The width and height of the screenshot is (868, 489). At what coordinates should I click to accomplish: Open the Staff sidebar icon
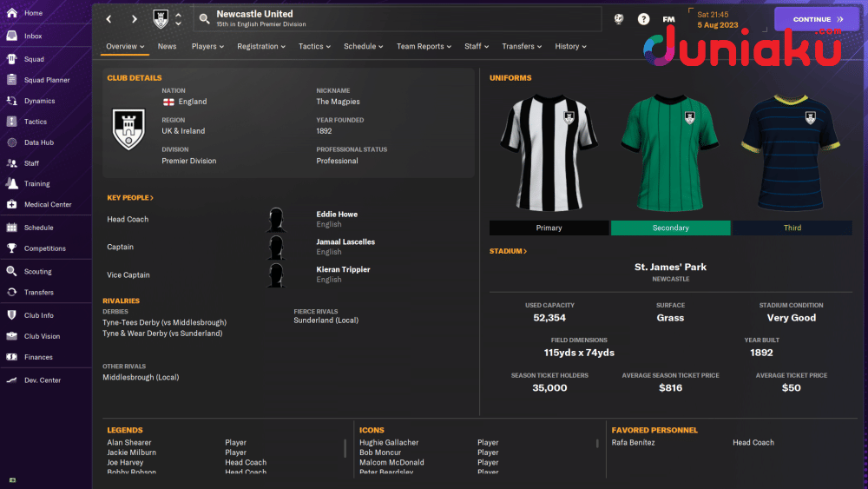click(x=11, y=162)
